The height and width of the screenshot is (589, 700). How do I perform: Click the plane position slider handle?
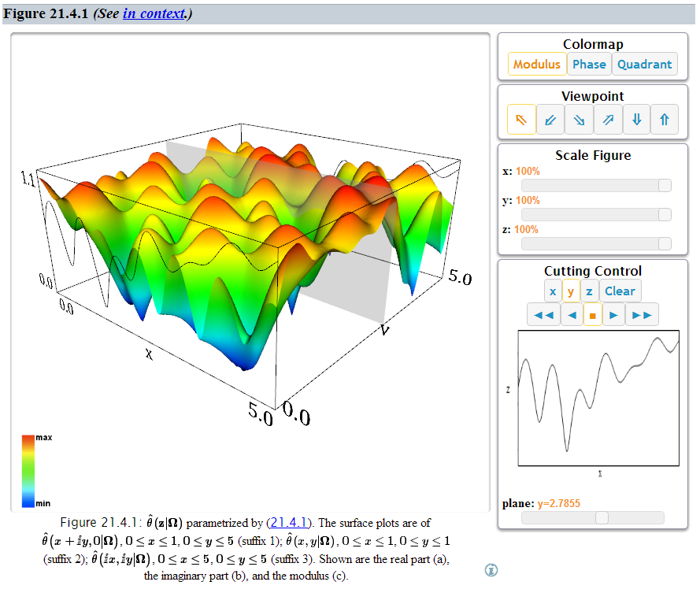pos(602,517)
